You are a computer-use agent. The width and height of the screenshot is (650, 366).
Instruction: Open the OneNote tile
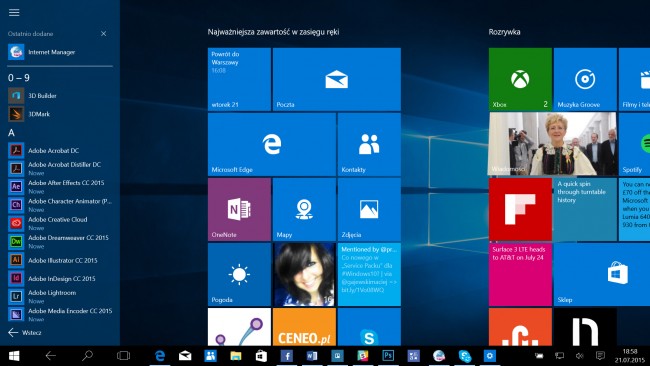coord(239,209)
